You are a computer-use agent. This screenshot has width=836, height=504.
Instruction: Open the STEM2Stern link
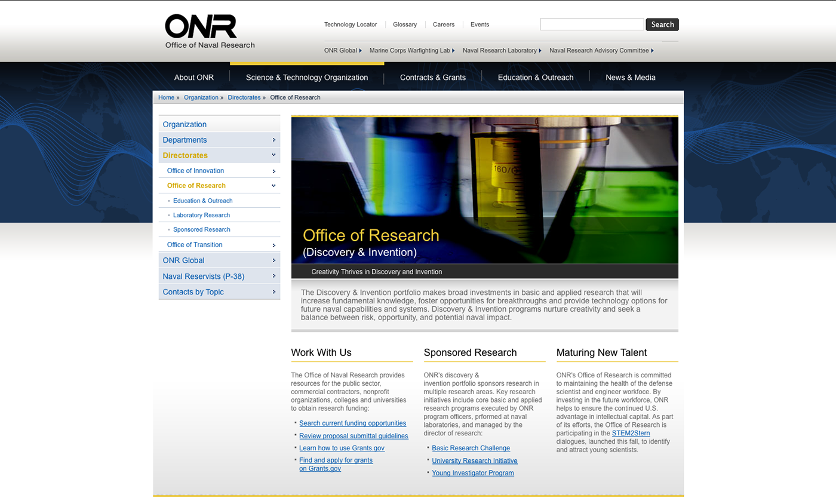(x=631, y=434)
